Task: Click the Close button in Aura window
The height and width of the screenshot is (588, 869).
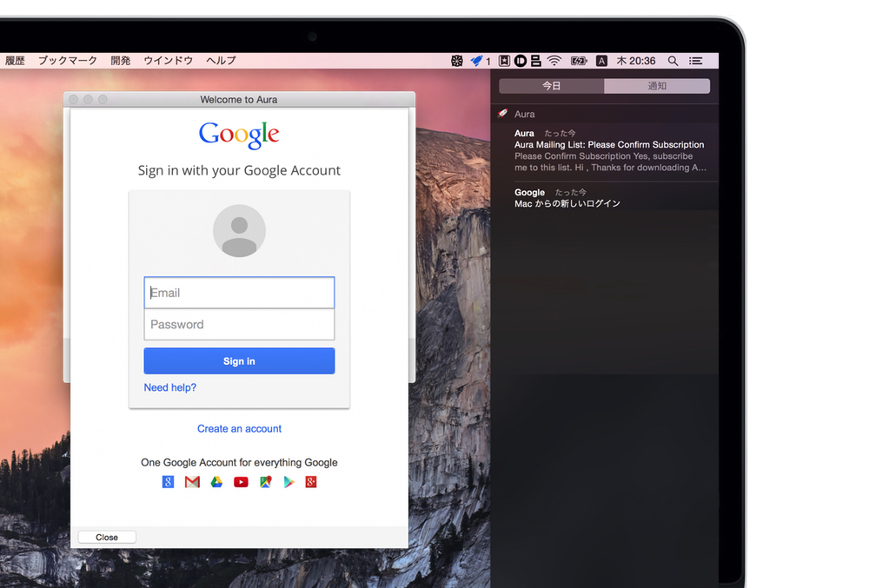Action: point(107,537)
